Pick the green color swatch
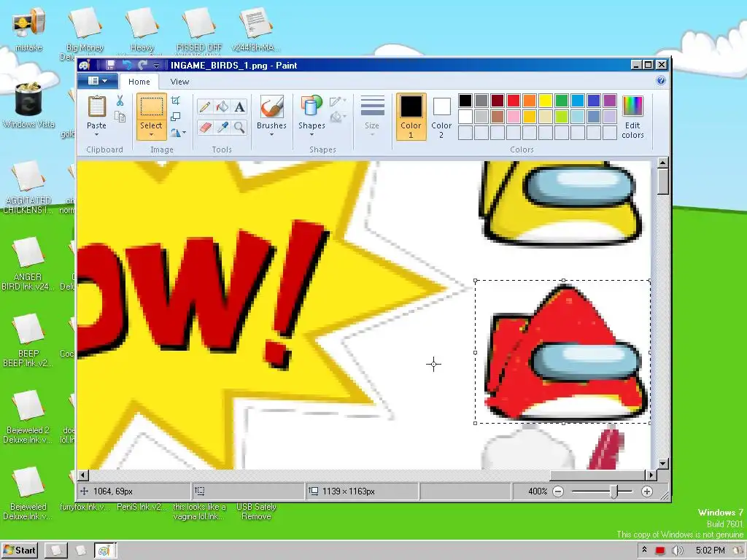 (x=562, y=101)
